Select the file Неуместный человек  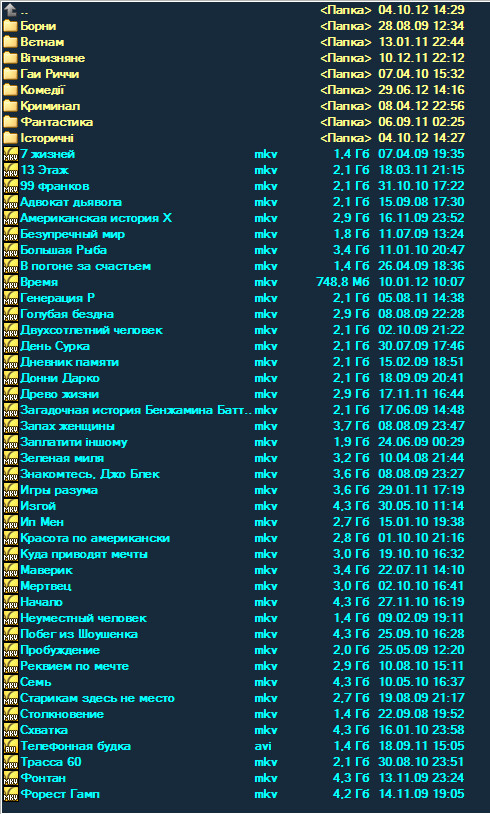tap(83, 619)
